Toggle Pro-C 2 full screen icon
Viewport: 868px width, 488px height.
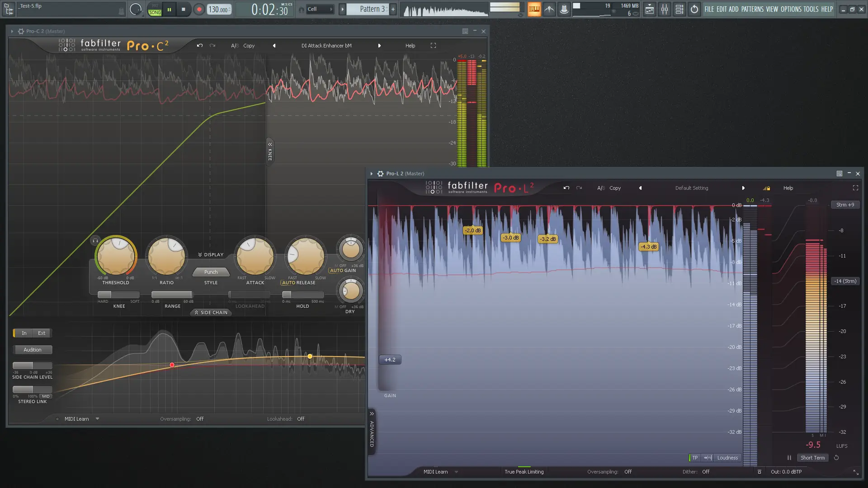(x=433, y=46)
